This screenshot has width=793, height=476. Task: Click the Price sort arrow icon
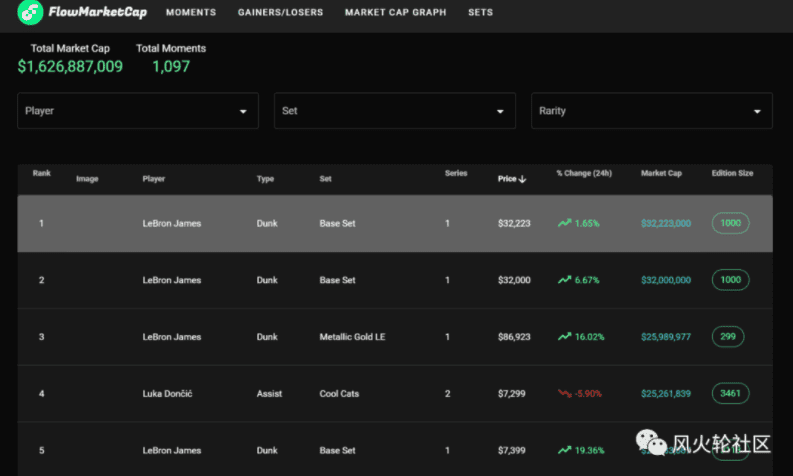point(522,179)
